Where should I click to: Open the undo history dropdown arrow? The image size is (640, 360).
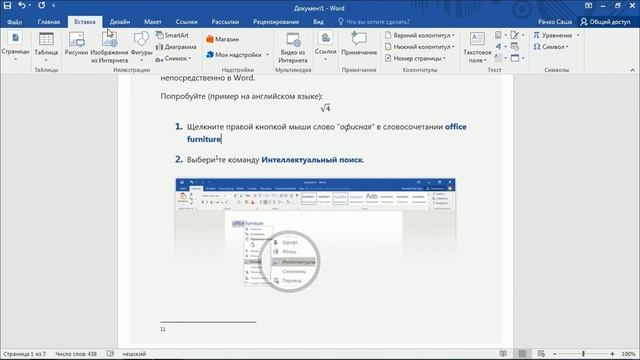[30, 6]
